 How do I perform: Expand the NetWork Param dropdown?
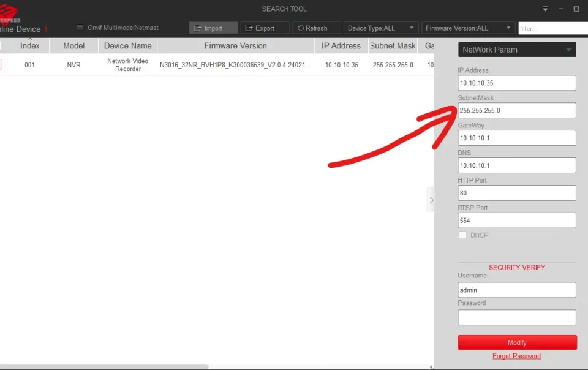click(516, 50)
